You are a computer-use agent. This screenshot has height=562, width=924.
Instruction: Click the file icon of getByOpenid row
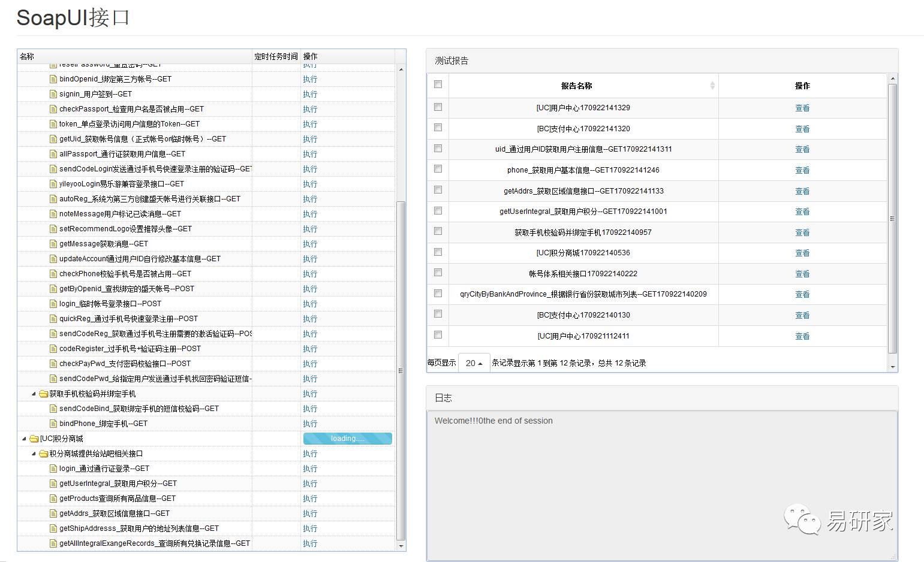pos(53,289)
